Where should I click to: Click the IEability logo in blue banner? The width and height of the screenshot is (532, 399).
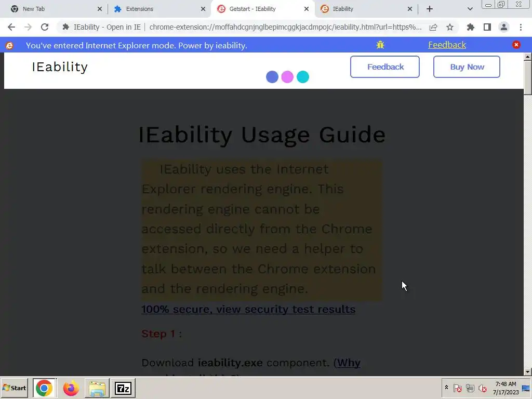click(x=9, y=46)
